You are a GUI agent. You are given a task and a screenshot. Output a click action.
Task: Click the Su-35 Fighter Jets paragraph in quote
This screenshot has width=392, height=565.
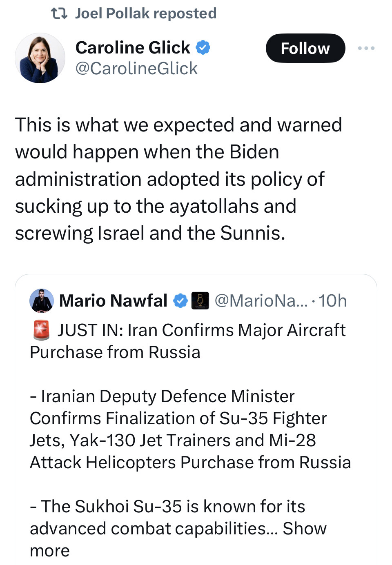pyautogui.click(x=190, y=429)
